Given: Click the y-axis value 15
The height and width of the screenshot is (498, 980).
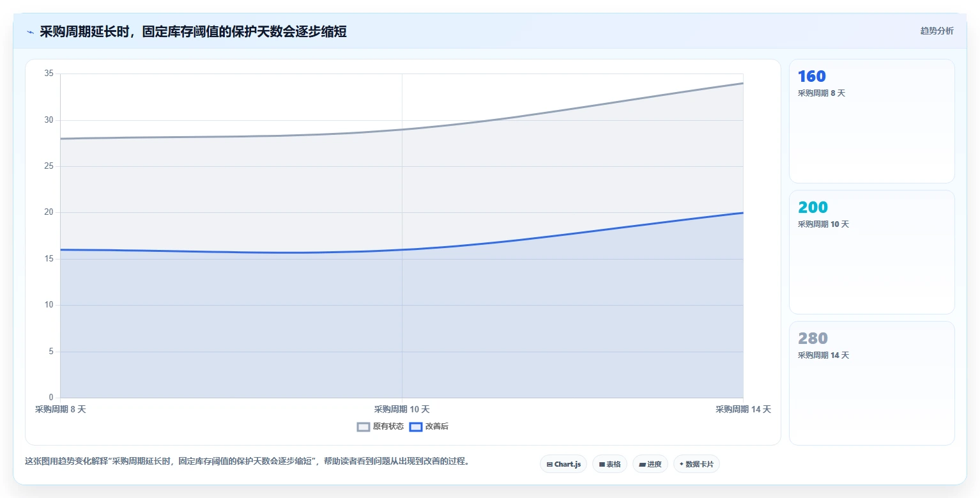Looking at the screenshot, I should point(49,259).
